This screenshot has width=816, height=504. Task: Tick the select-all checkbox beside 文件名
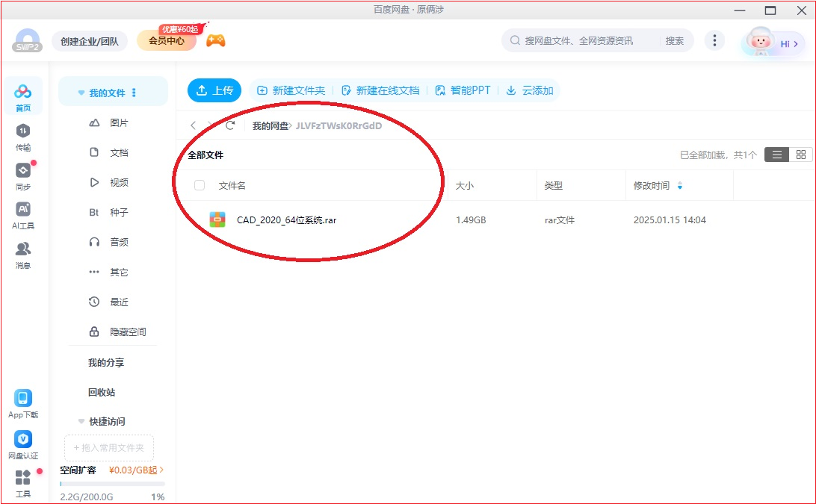tap(200, 185)
